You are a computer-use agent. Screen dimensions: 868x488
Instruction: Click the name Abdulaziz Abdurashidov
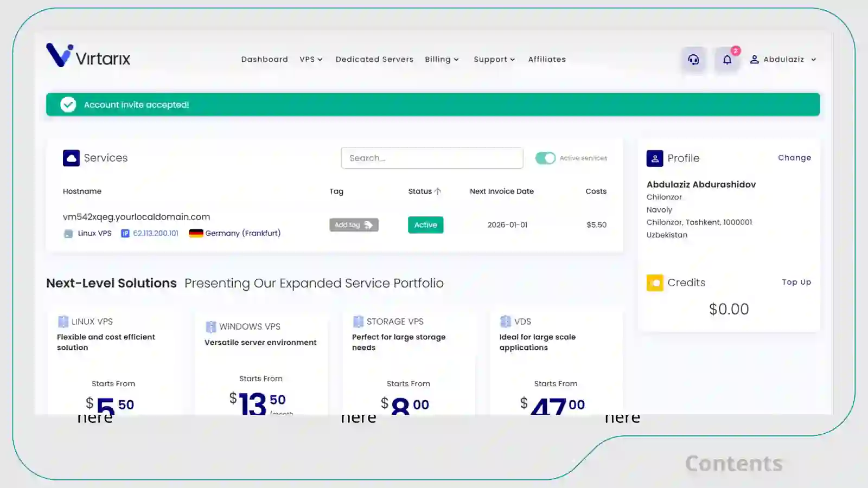pos(701,184)
